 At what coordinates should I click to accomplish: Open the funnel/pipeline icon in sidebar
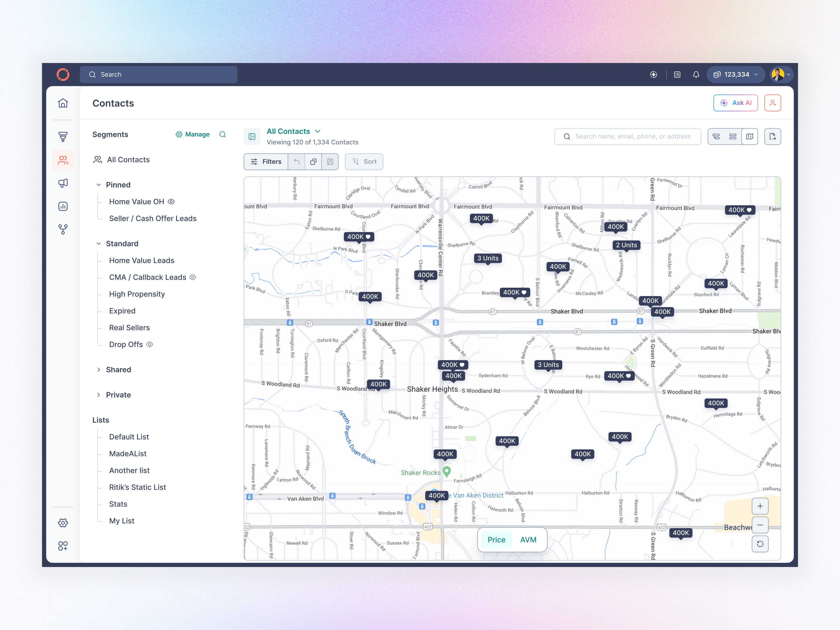coord(63,136)
